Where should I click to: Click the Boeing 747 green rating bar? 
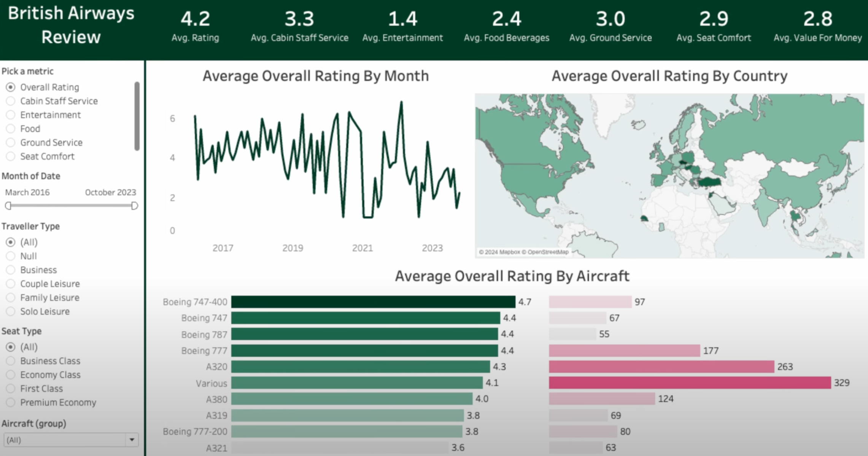click(x=366, y=318)
